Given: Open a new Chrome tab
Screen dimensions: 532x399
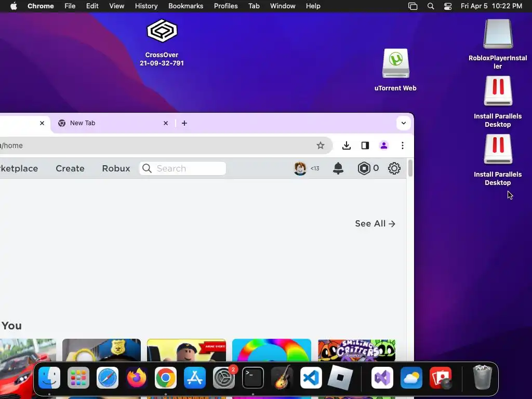Looking at the screenshot, I should point(184,123).
